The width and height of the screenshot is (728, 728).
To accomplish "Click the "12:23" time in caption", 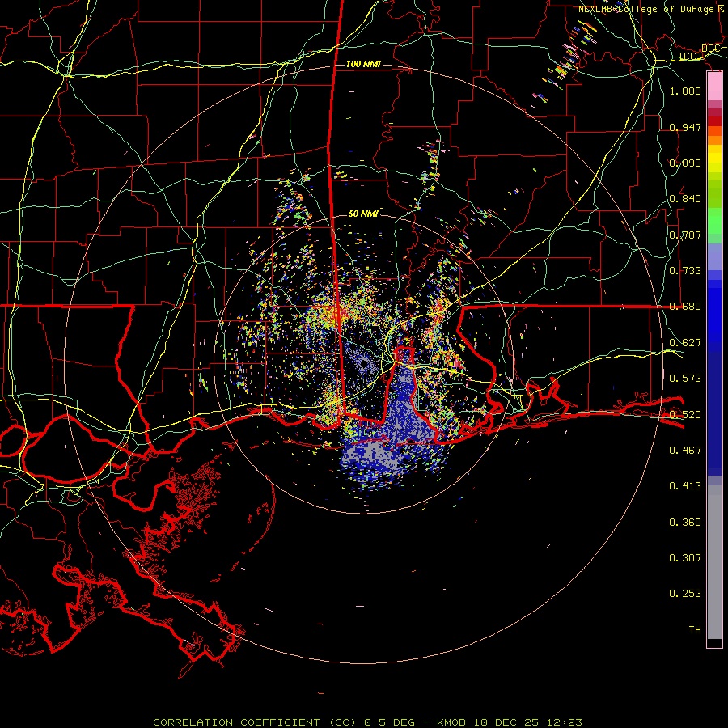I will coord(564,722).
